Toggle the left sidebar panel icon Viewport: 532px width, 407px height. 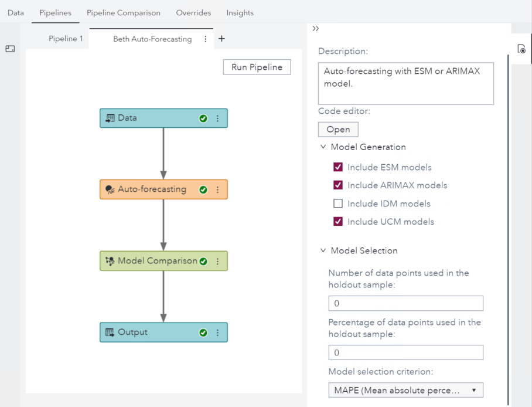pos(10,49)
